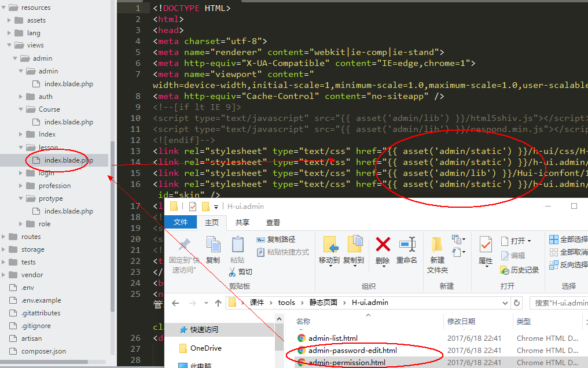Click the Up arrow navigation icon in Explorer
The image size is (588, 368).
(x=218, y=303)
